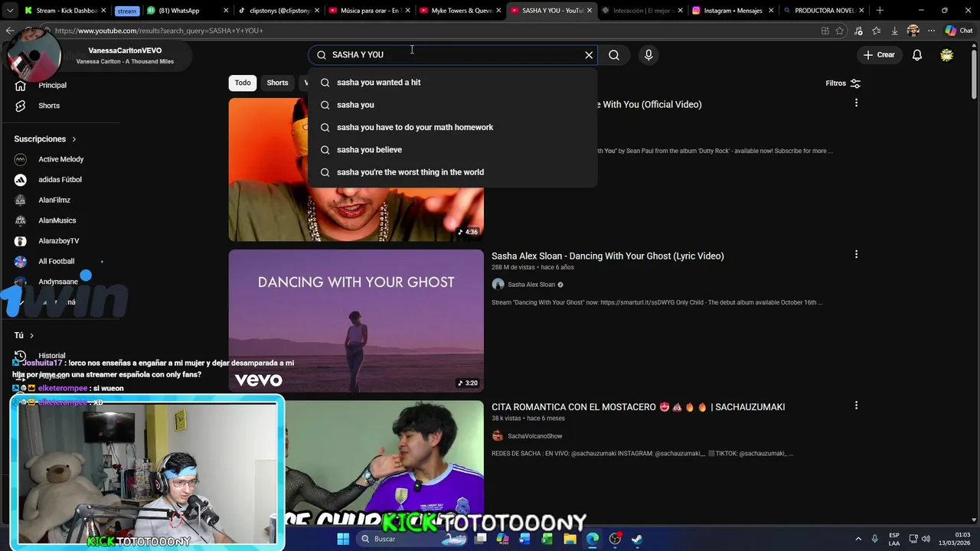Open AlarazboyTV channel subscription
Image resolution: width=980 pixels, height=551 pixels.
(x=58, y=241)
